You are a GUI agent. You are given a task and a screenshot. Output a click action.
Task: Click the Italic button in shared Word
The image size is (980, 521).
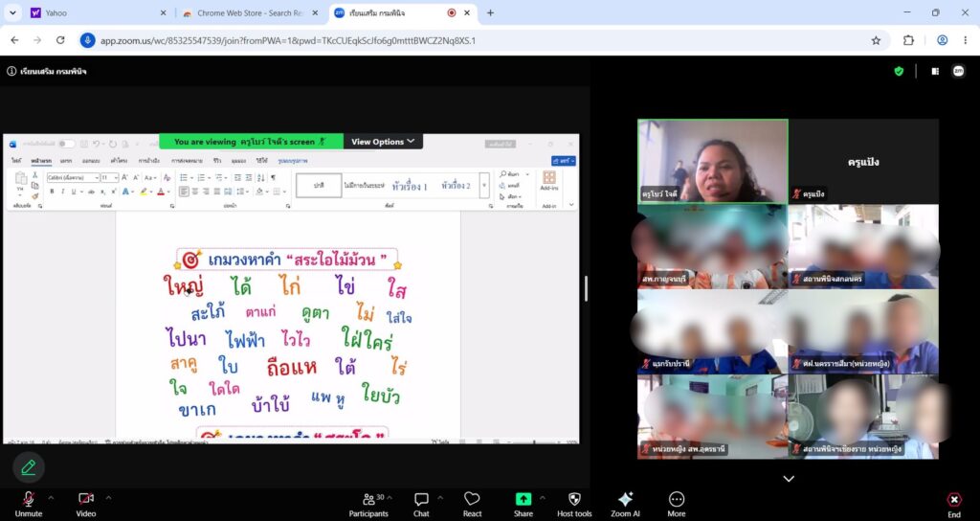click(62, 192)
